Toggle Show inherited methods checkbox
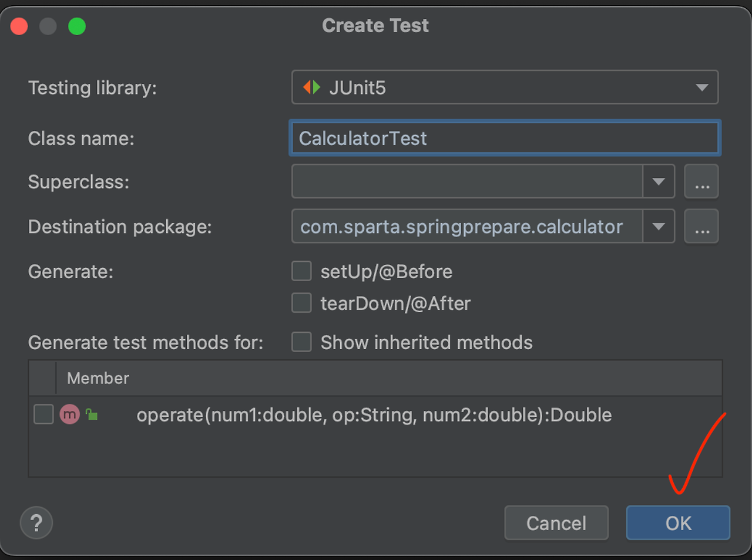This screenshot has width=752, height=560. [302, 342]
